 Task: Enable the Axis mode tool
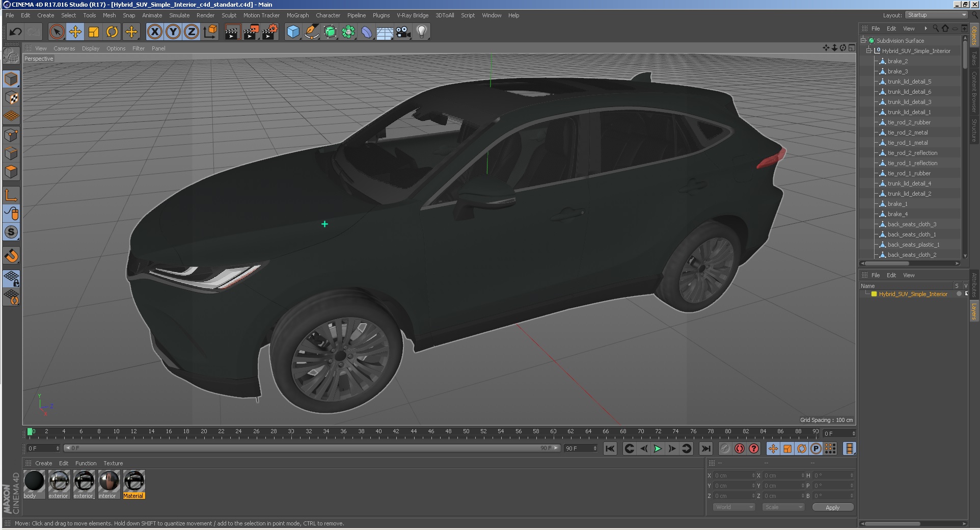11,195
